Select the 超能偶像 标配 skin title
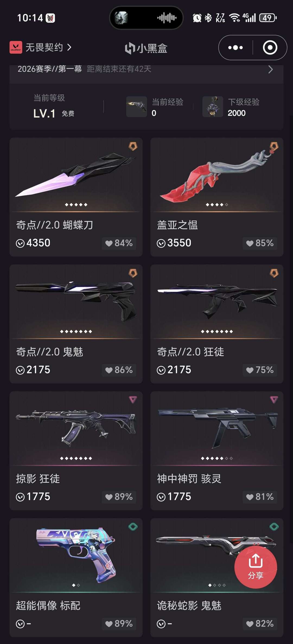Screen dimensions: 293x644 pyautogui.click(x=48, y=606)
